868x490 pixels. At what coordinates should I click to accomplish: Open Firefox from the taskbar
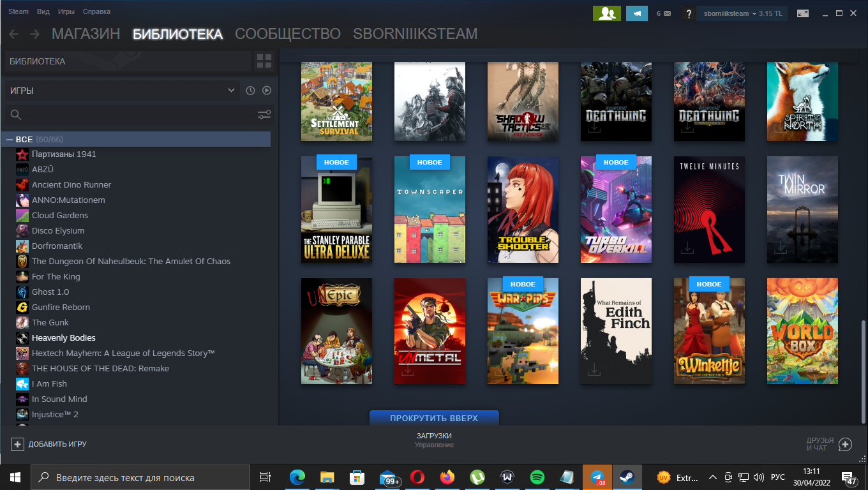[447, 477]
